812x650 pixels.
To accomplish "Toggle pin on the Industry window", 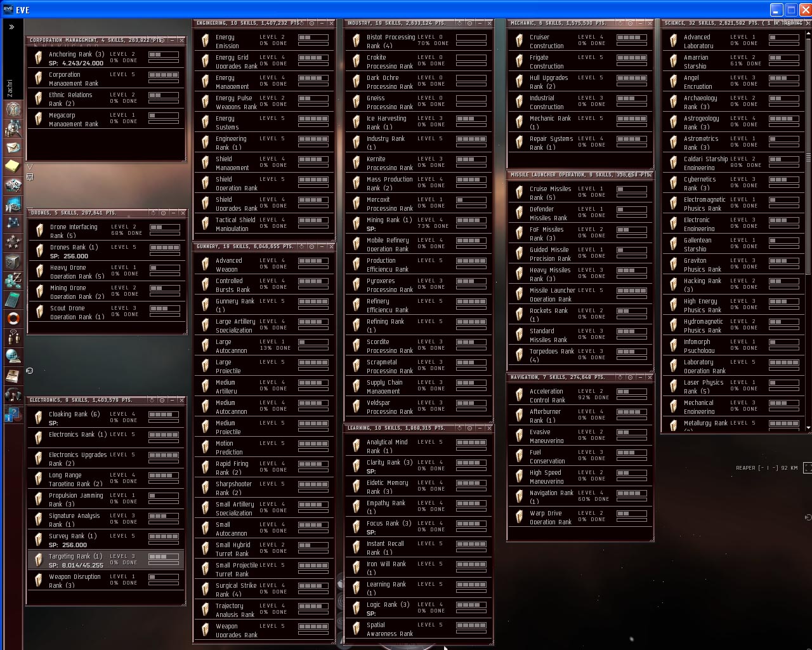I will [470, 23].
